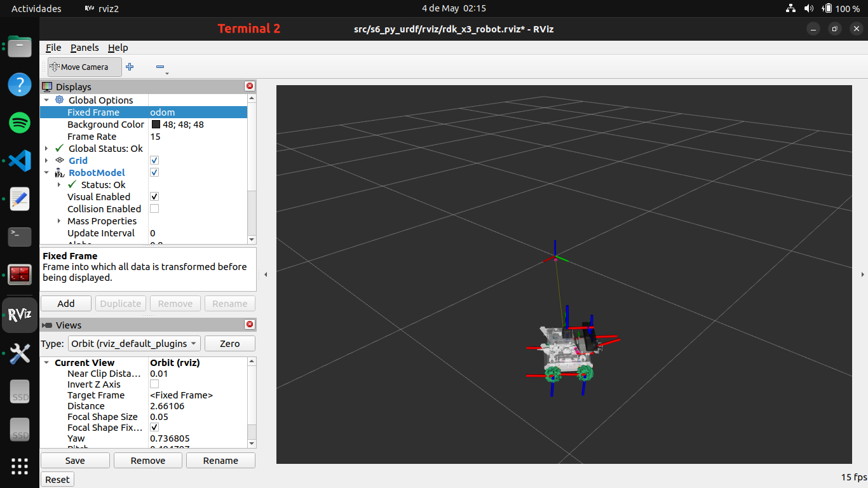868x488 pixels.
Task: Click the minus remove-tool toolbar icon
Action: 160,67
